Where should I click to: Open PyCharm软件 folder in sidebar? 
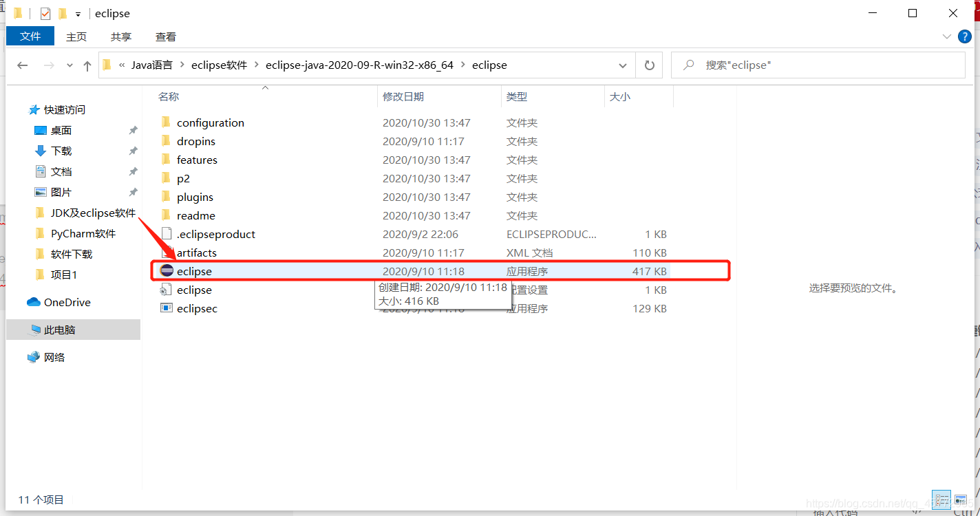point(83,233)
